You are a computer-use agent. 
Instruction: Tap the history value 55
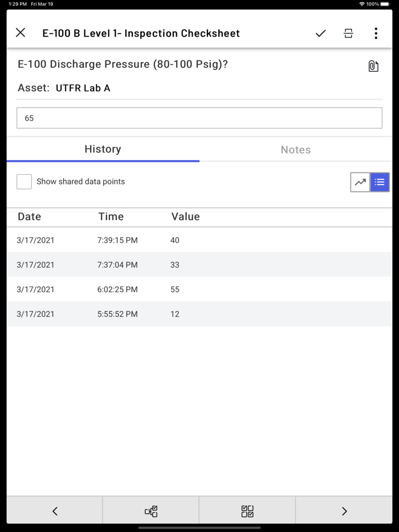pyautogui.click(x=175, y=289)
